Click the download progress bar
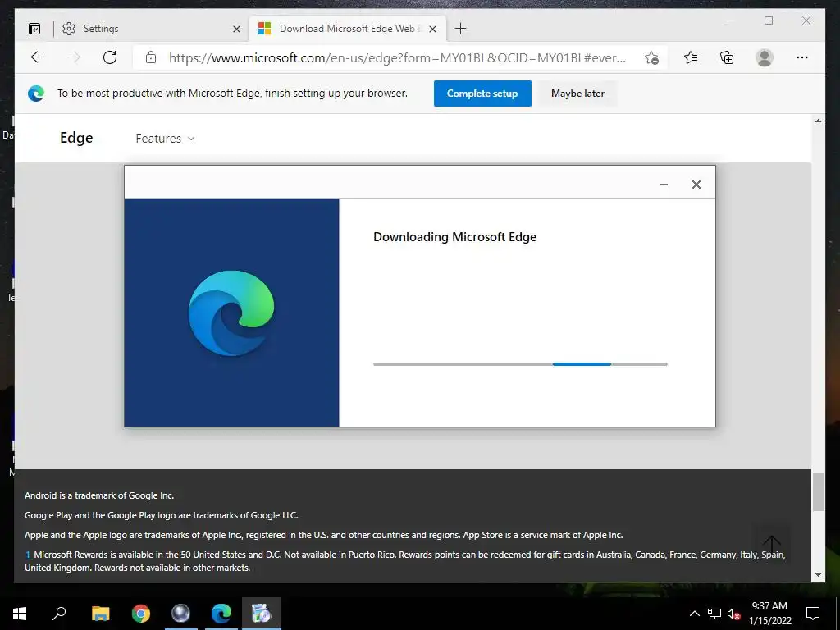This screenshot has height=630, width=840. [x=520, y=364]
